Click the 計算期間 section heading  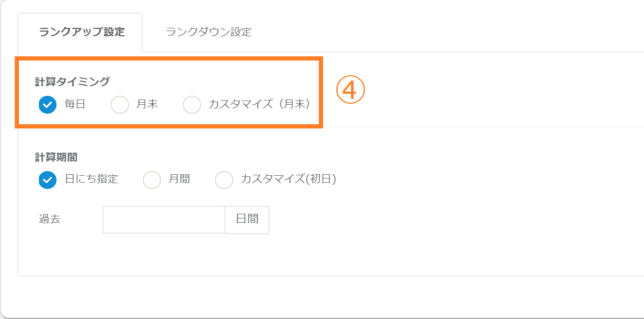pyautogui.click(x=56, y=157)
